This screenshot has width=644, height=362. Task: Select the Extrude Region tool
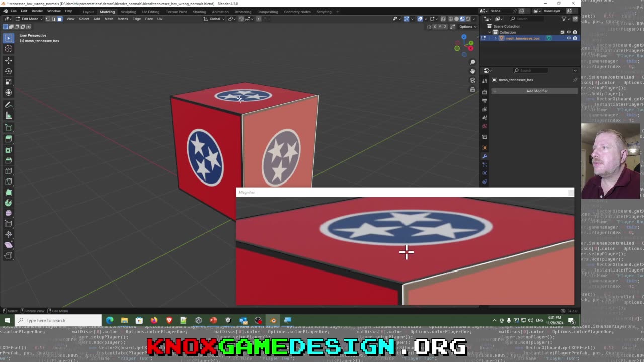coord(9,139)
